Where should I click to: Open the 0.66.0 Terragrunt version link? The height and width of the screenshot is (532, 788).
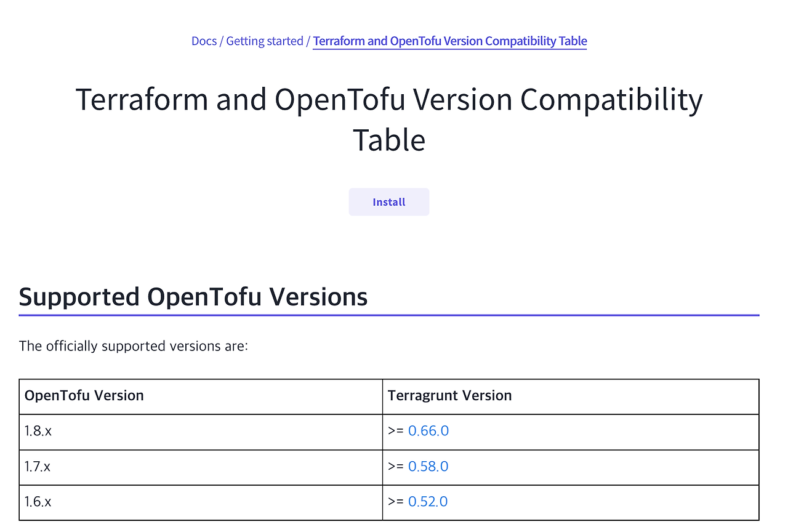point(428,431)
